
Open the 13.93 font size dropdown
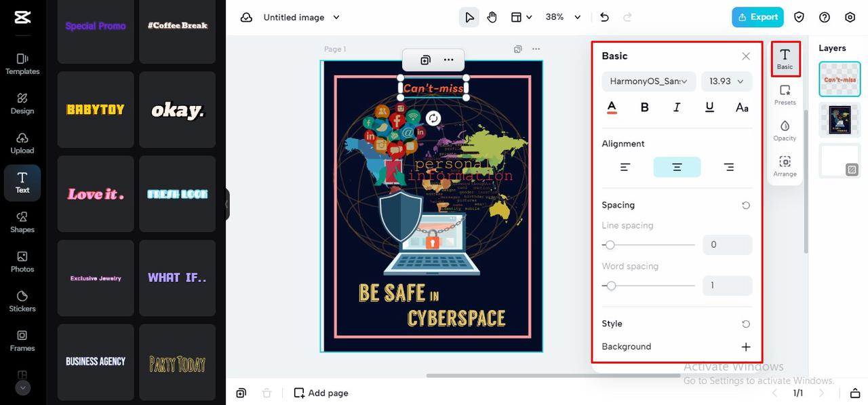727,81
